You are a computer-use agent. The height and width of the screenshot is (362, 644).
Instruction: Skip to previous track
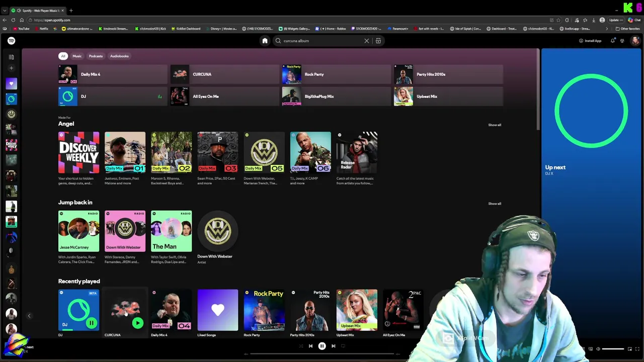click(x=310, y=346)
